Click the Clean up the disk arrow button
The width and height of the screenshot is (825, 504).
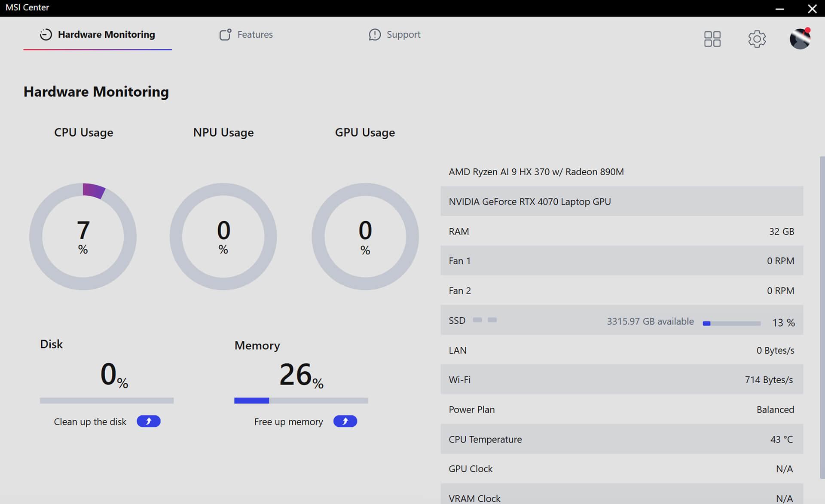148,422
